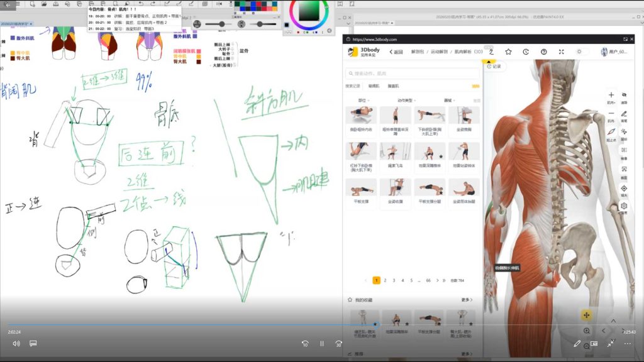This screenshot has height=362, width=644.
Task: Open the help question mark icon
Action: tap(544, 52)
